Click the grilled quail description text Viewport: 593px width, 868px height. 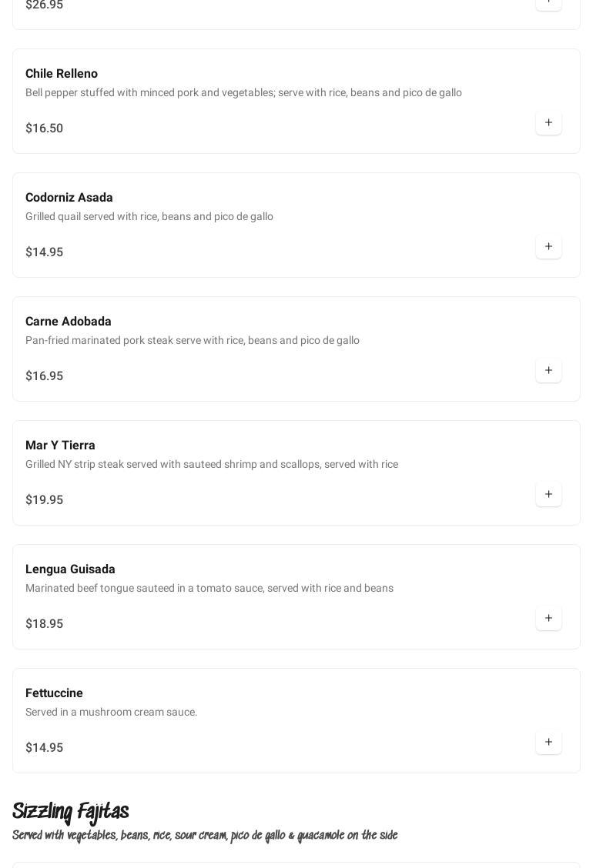click(149, 217)
